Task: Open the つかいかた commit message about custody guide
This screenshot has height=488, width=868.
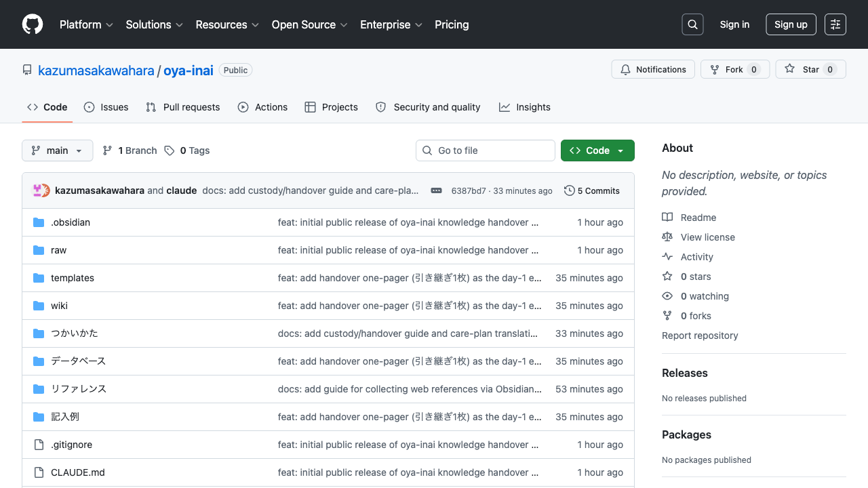Action: click(408, 333)
